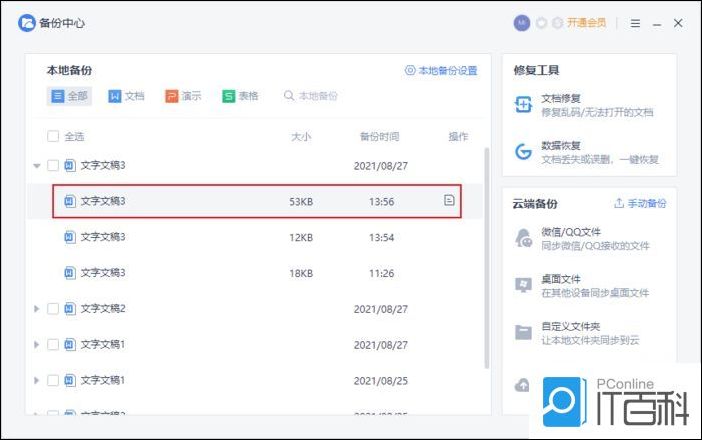The height and width of the screenshot is (440, 702).
Task: Check 文字文稿1 dated 2021/08/27
Action: point(53,345)
